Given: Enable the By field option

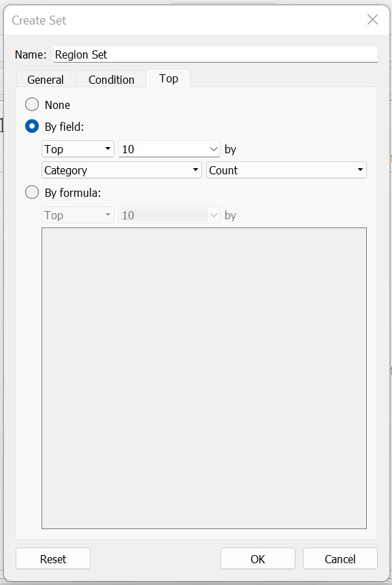Looking at the screenshot, I should [32, 127].
